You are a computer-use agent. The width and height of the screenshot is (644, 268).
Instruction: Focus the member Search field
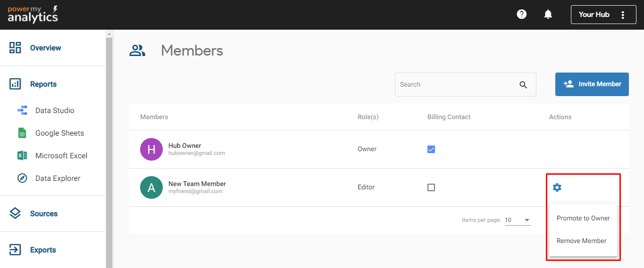[455, 85]
